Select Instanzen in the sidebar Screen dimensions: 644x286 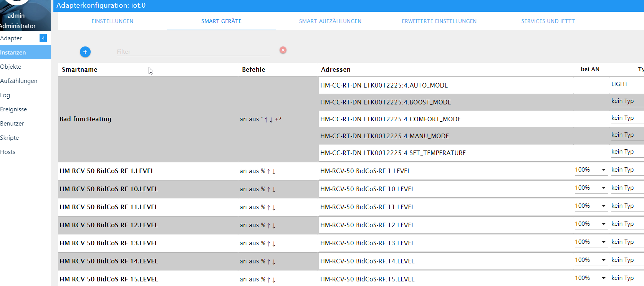(25, 52)
